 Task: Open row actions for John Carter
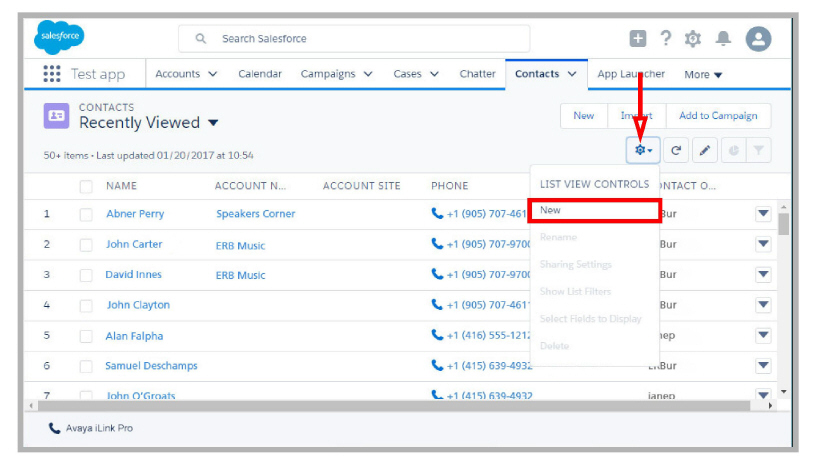click(x=763, y=244)
